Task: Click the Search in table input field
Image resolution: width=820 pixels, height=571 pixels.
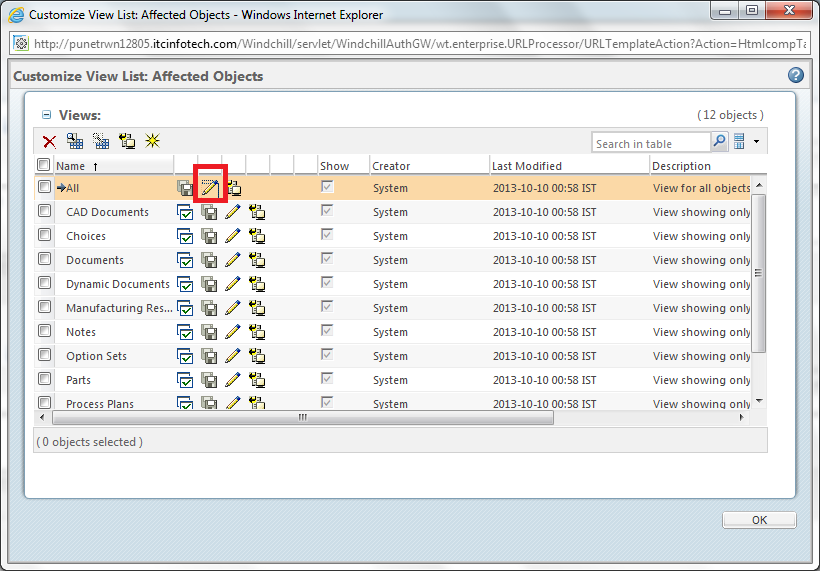Action: [x=651, y=142]
